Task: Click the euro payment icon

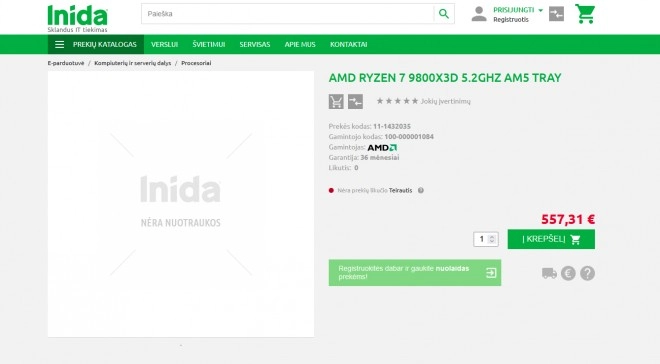Action: [x=568, y=274]
